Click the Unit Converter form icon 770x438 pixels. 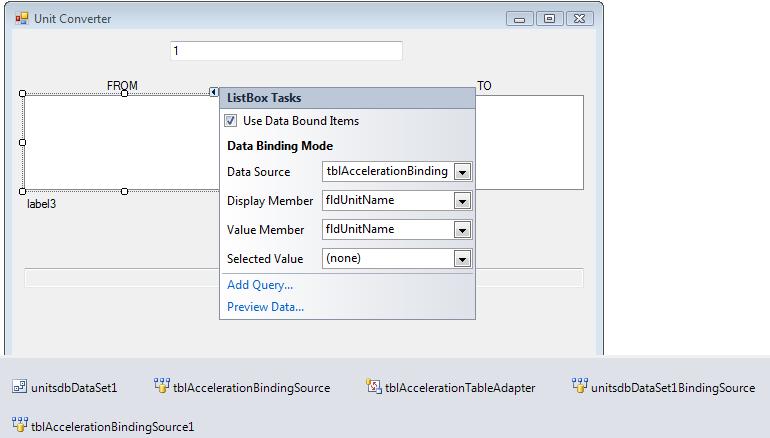pos(22,19)
